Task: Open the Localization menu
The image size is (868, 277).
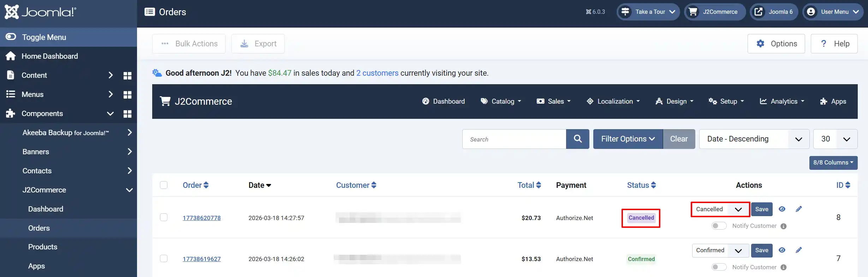Action: pyautogui.click(x=613, y=101)
